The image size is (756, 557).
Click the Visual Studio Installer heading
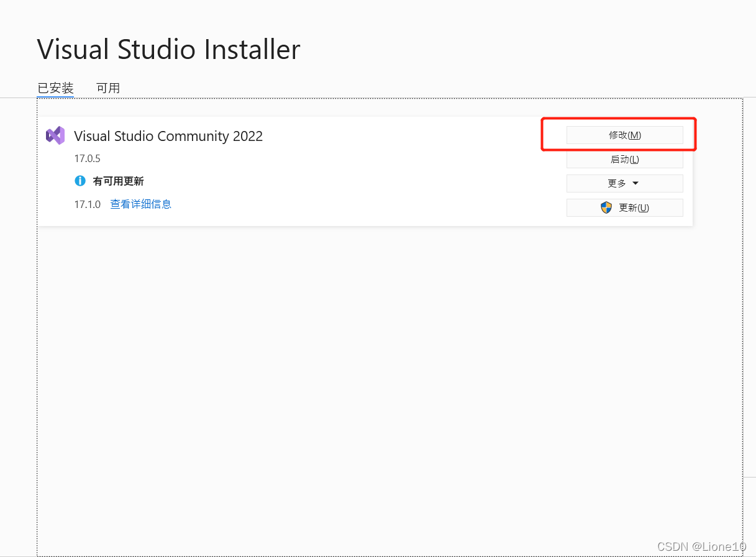(x=168, y=50)
